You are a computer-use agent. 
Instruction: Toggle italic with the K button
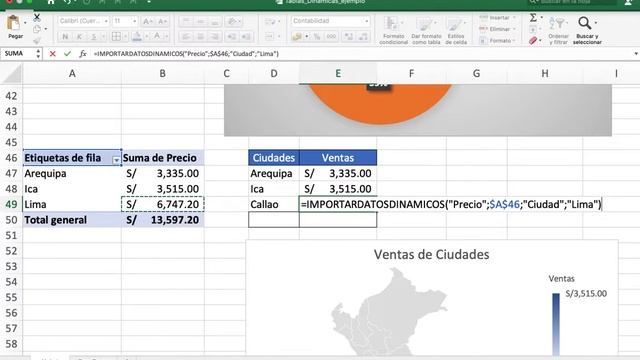point(80,37)
